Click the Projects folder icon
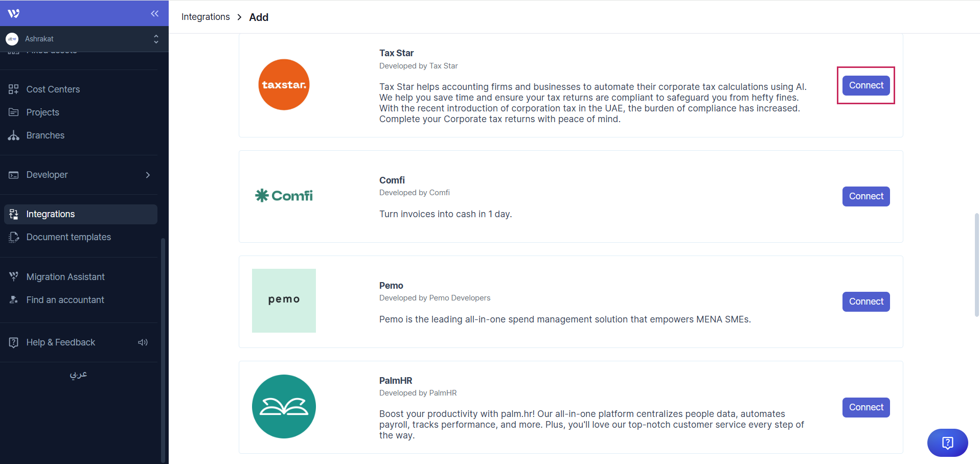 pos(14,112)
